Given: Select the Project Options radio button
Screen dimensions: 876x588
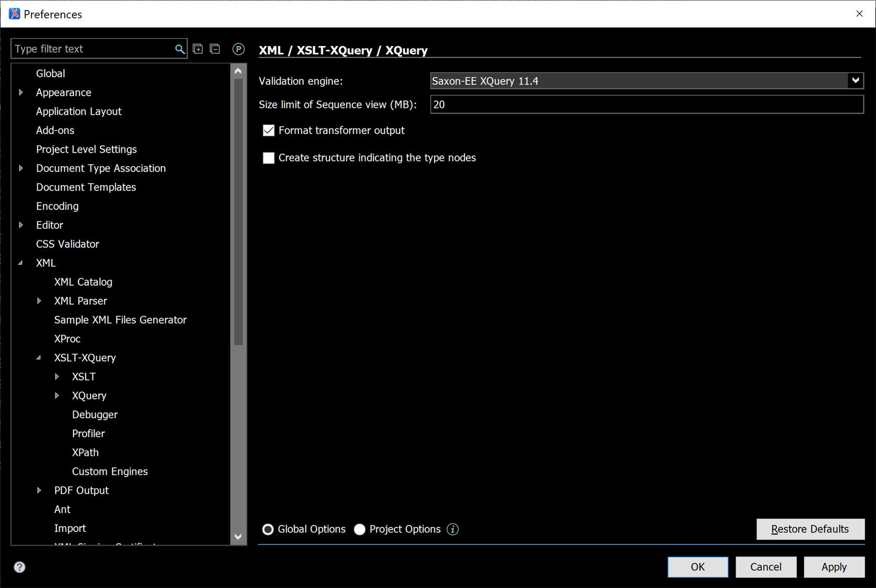Looking at the screenshot, I should pos(360,529).
